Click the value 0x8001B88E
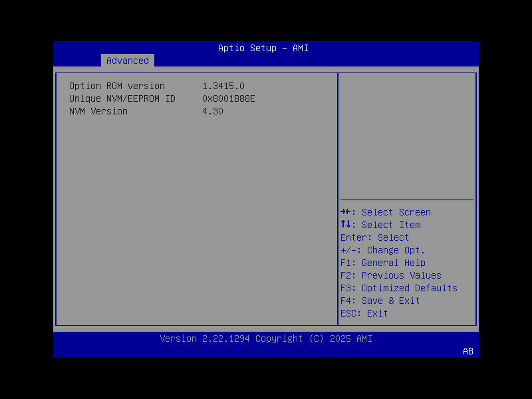This screenshot has width=532, height=399. pyautogui.click(x=229, y=98)
